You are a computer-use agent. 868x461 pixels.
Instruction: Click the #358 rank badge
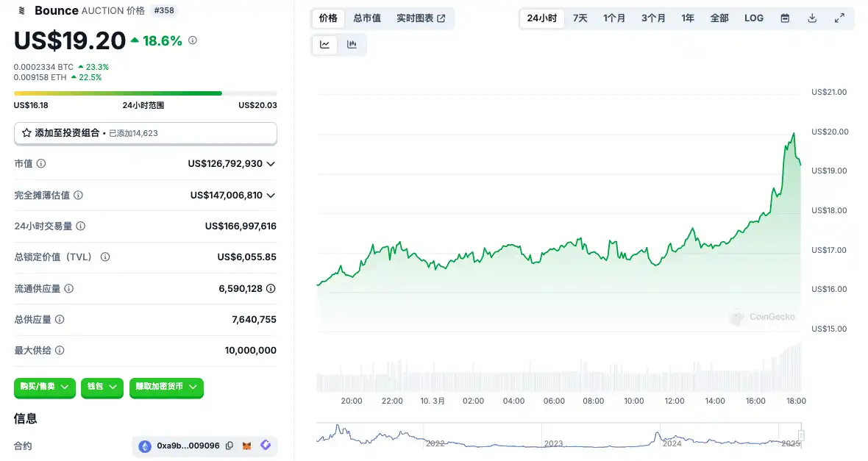pos(164,10)
